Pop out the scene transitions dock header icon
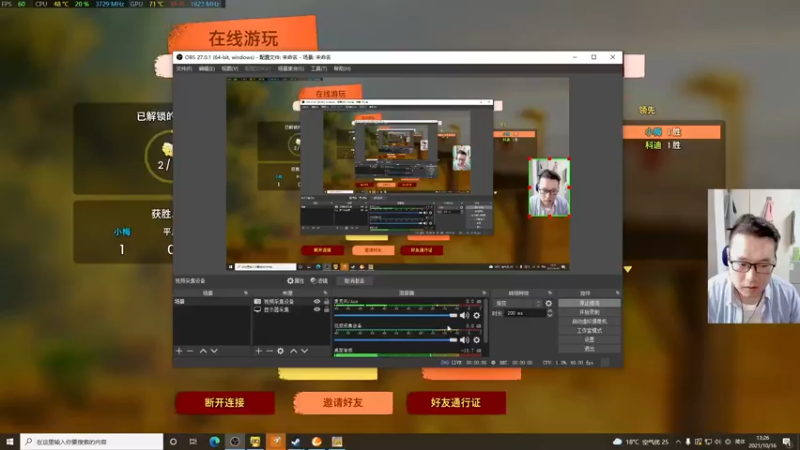This screenshot has height=450, width=800. [550, 293]
